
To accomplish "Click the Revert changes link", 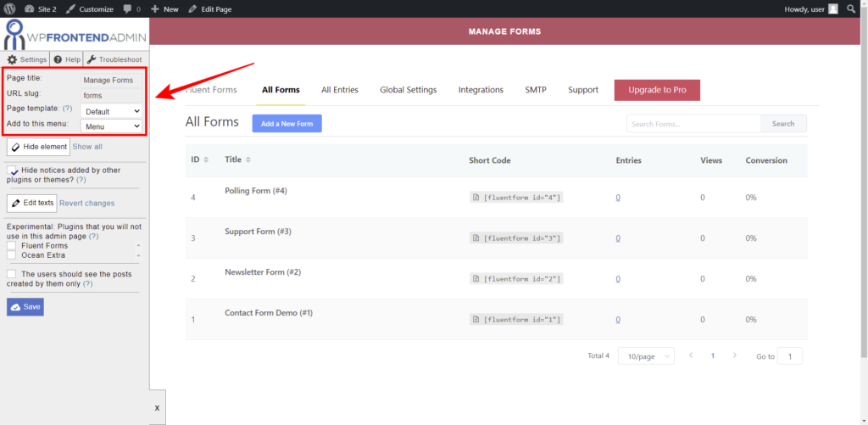I will tap(87, 204).
